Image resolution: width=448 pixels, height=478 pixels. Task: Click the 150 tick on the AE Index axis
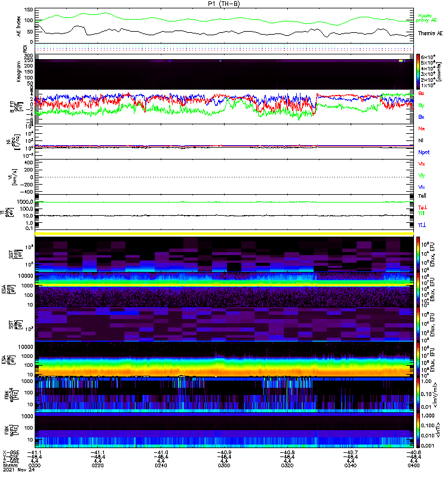(28, 10)
